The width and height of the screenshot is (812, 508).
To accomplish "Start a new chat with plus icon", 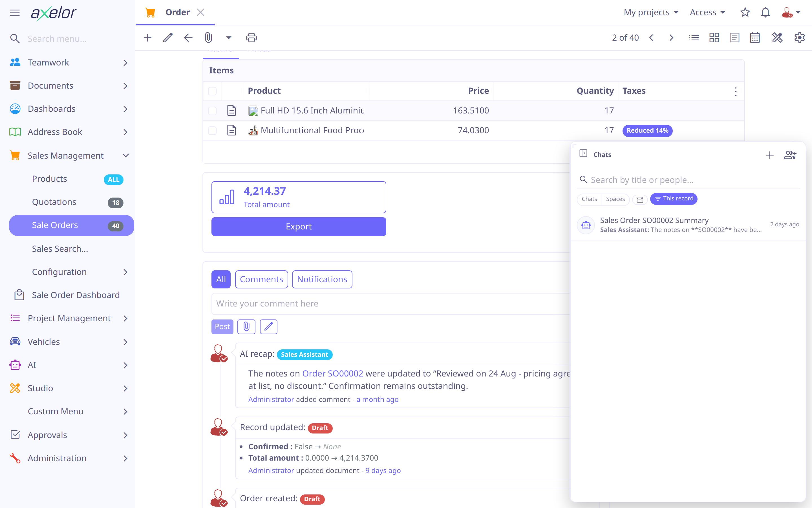I will click(x=770, y=155).
